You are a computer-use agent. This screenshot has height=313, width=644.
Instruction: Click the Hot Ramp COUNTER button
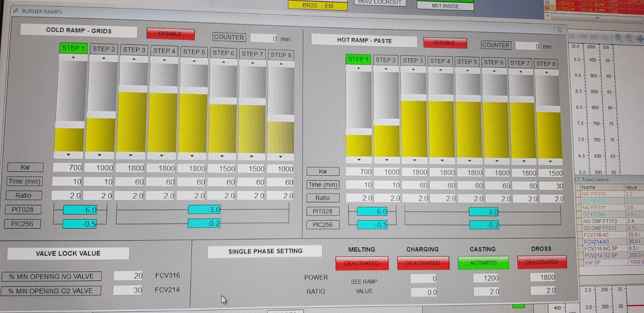(496, 45)
